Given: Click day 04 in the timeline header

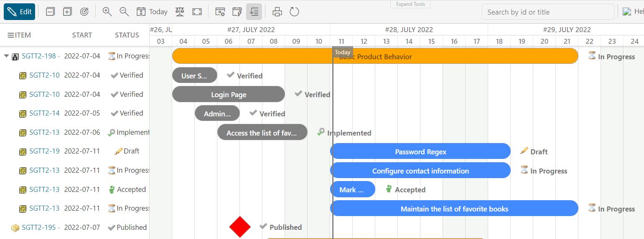Looking at the screenshot, I should pos(183,41).
